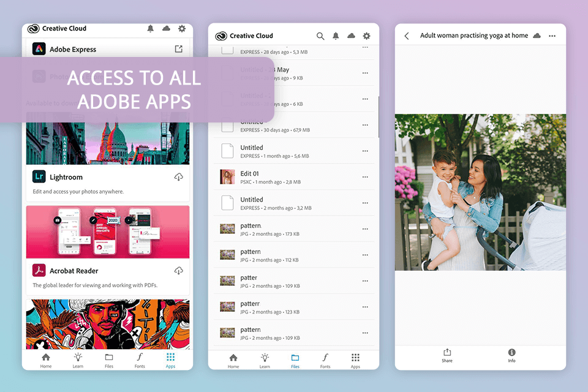Open Untitled Express file from 1 month ago
588x392 pixels.
pos(294,151)
